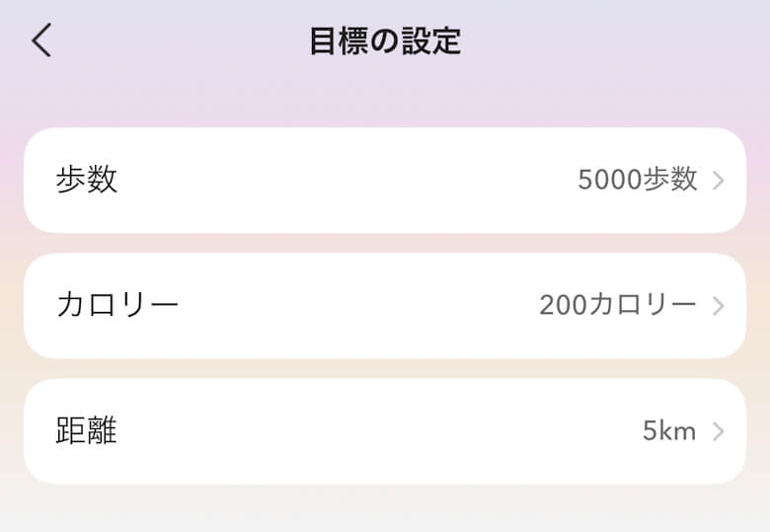Open the 距離 goal setting row

click(384, 431)
